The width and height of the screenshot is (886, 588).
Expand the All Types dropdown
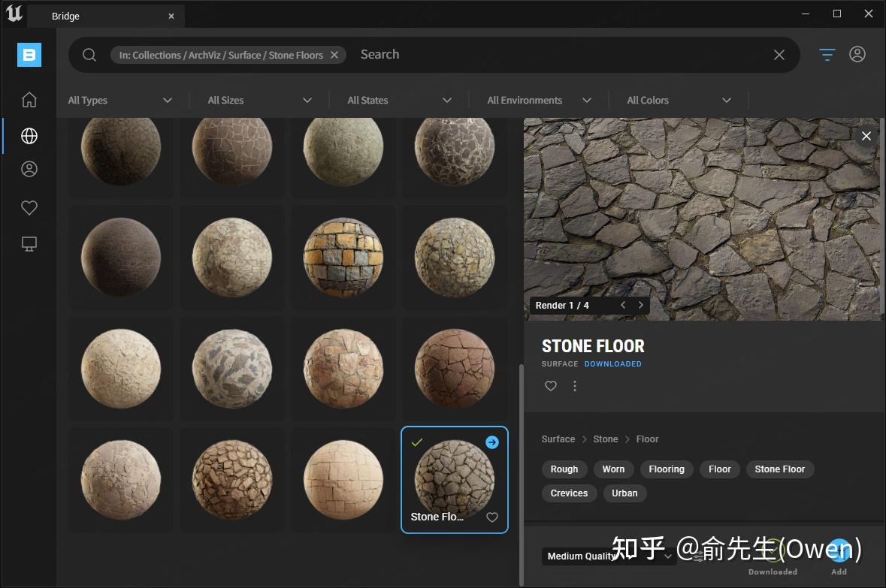click(120, 101)
